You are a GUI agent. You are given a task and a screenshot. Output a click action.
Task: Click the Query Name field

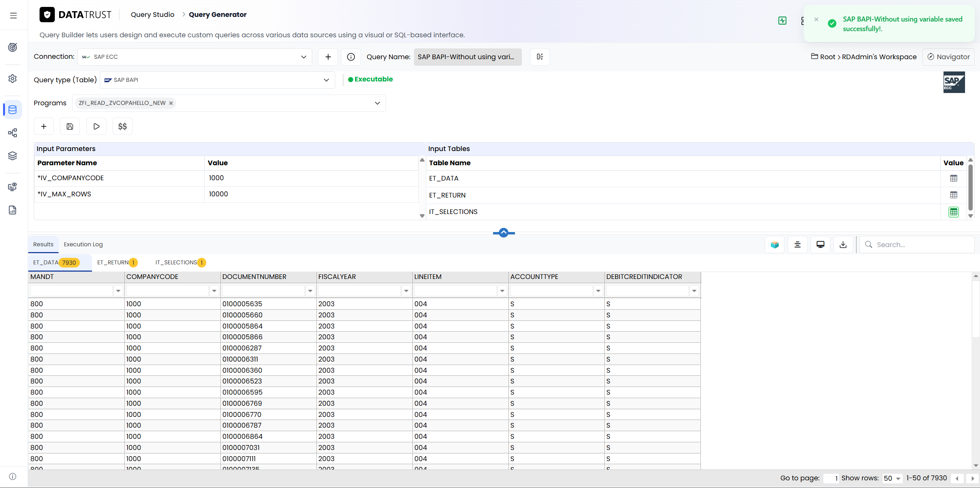[467, 57]
